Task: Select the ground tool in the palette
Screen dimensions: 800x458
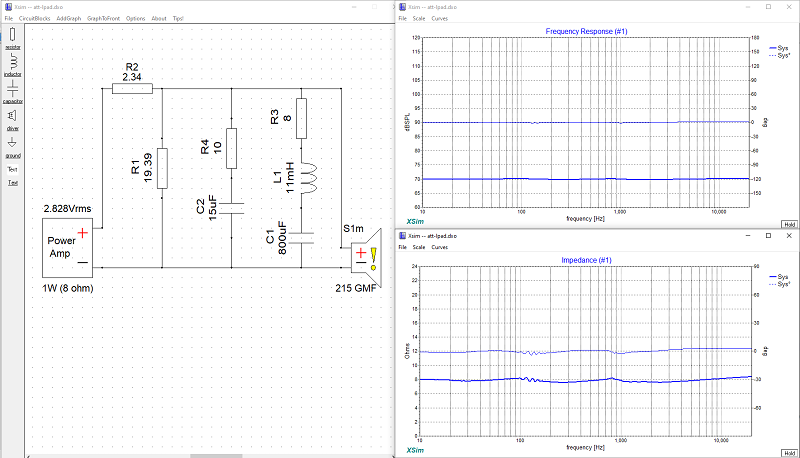Action: [x=13, y=147]
